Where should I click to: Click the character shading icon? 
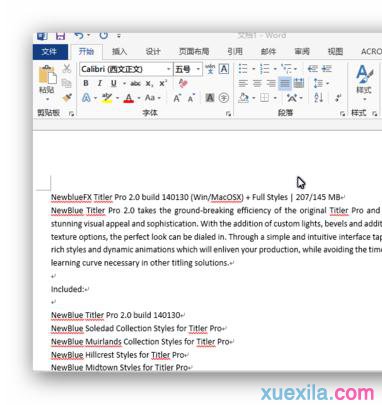(209, 98)
